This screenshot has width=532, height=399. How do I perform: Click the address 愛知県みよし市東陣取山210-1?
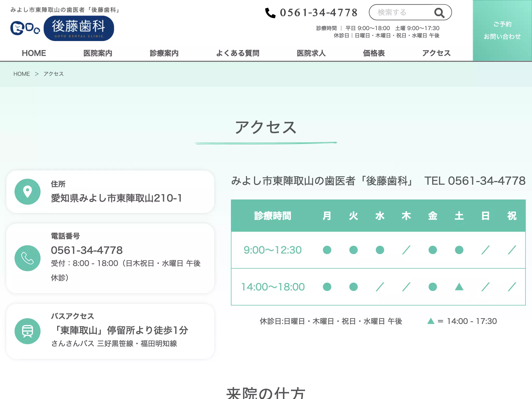116,198
